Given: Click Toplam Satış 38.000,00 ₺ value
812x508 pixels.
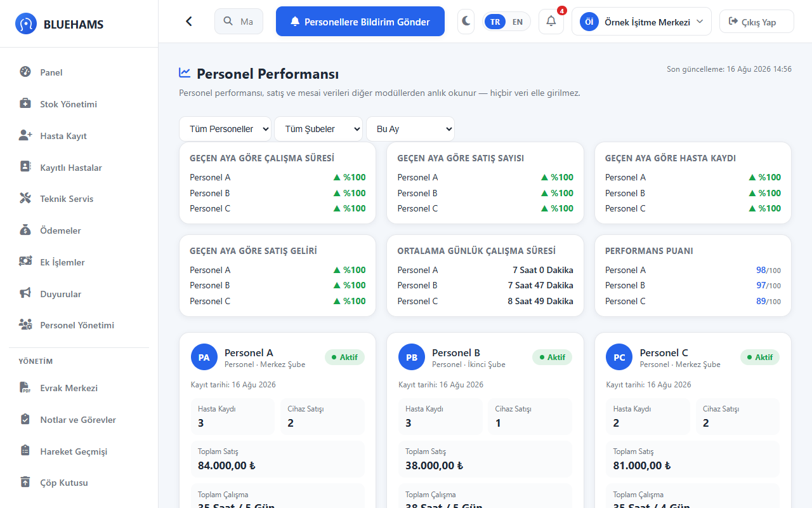Looking at the screenshot, I should (434, 465).
